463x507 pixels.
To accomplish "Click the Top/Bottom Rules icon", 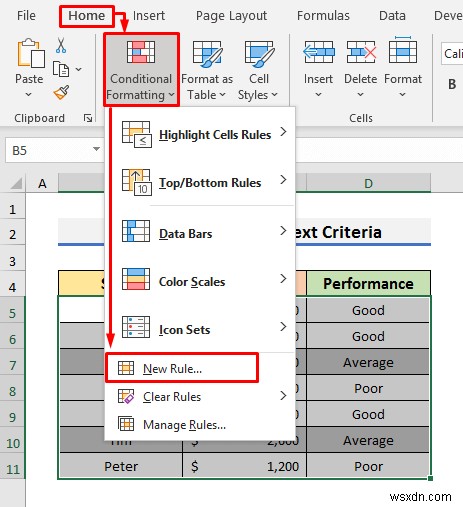I will [137, 182].
